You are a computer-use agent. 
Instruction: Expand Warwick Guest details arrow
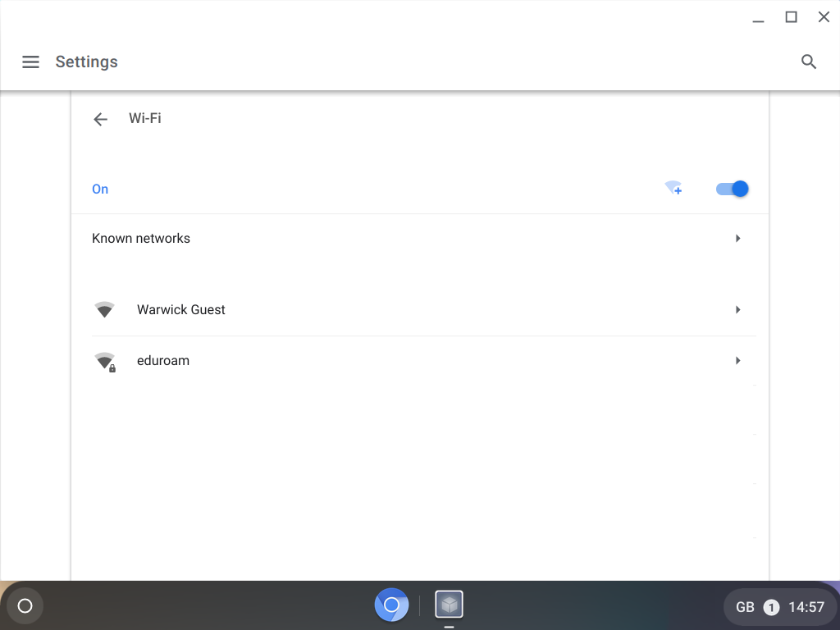738,310
